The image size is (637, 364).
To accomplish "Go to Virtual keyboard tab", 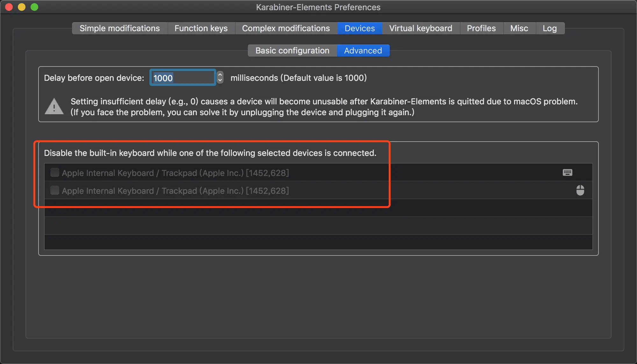I will coord(420,28).
